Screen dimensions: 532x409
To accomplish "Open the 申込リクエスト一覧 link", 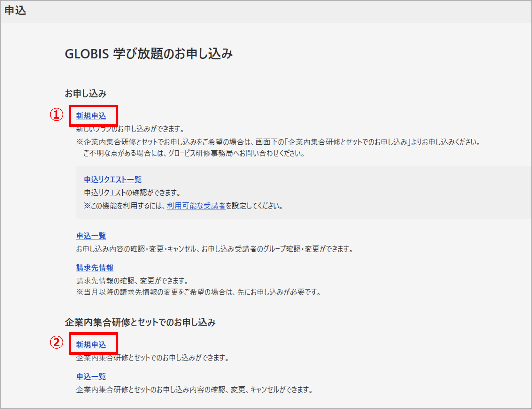I will click(x=112, y=180).
